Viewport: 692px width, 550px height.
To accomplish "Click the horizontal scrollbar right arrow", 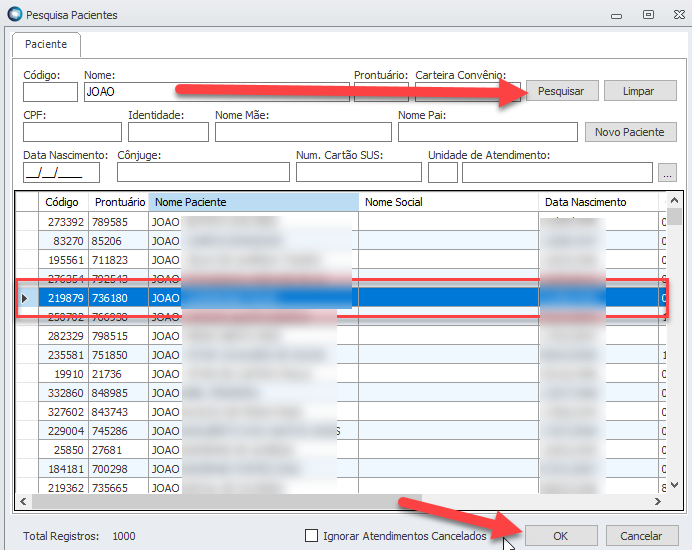I will 658,501.
